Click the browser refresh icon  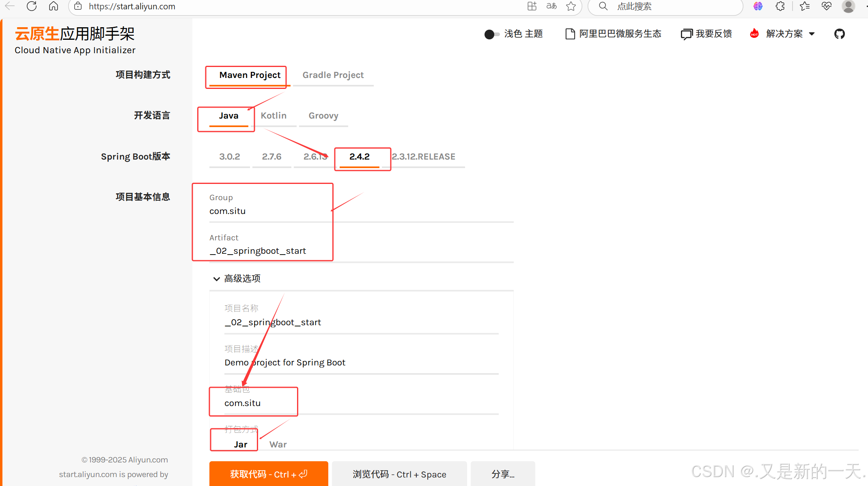pos(32,6)
